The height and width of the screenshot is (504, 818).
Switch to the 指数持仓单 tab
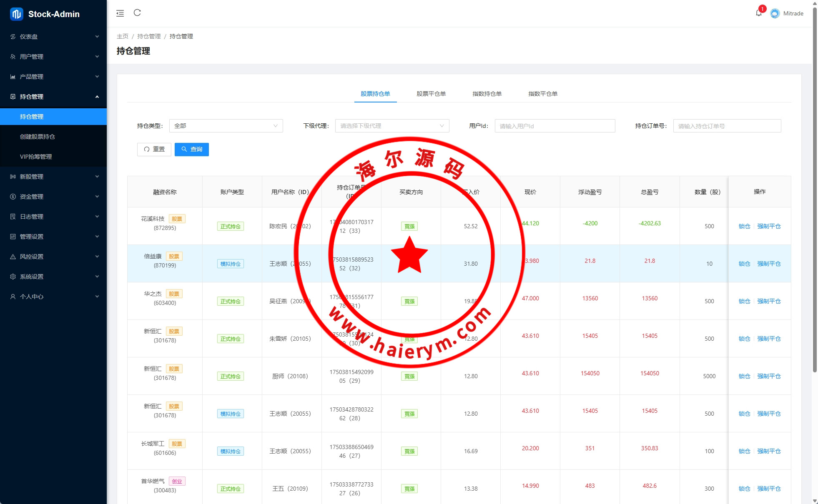(x=487, y=94)
